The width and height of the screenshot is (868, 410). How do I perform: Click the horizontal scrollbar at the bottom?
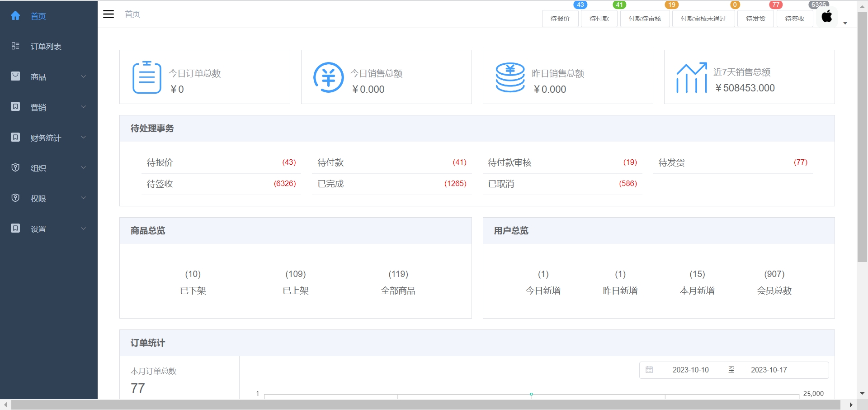coord(425,405)
